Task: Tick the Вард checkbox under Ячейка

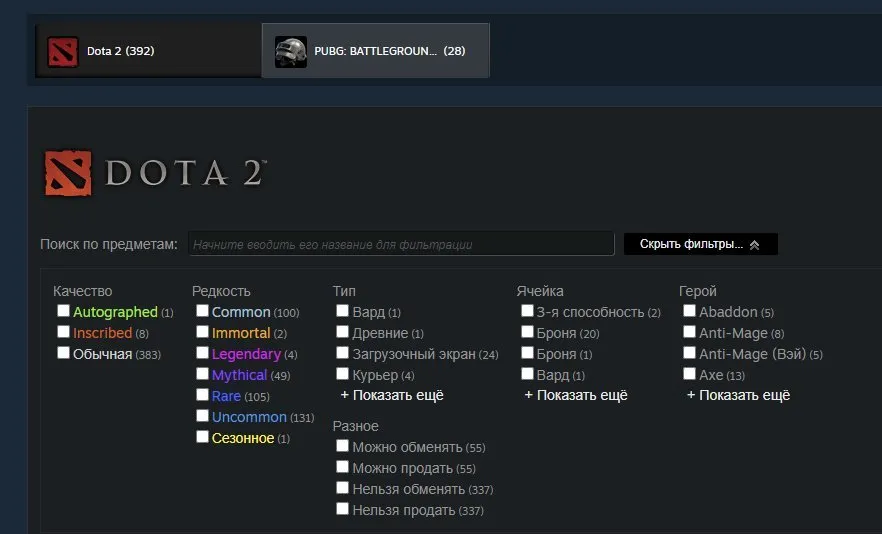Action: point(527,374)
